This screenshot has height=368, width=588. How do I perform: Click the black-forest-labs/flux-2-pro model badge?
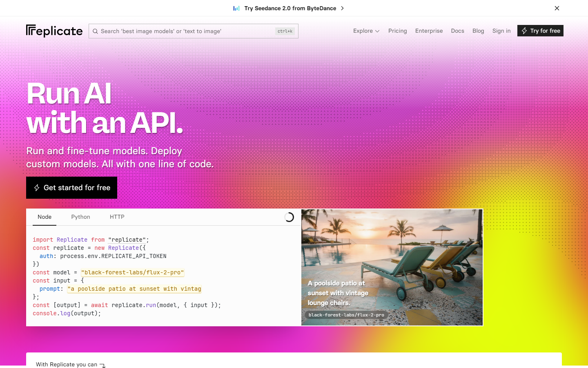tap(347, 315)
